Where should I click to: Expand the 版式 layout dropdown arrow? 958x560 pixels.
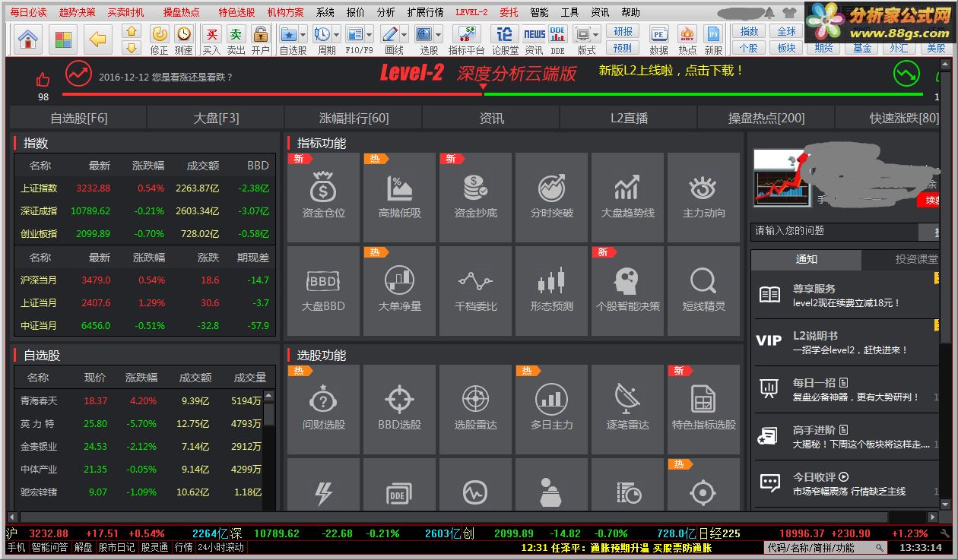[597, 35]
